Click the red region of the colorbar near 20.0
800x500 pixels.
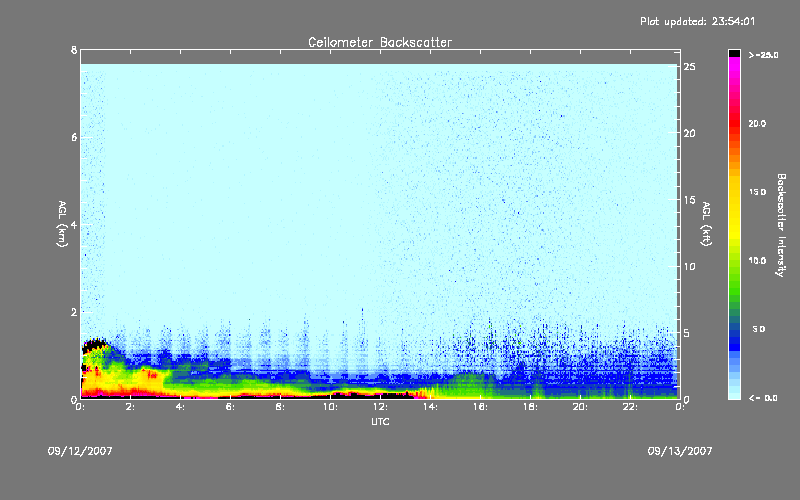pyautogui.click(x=734, y=125)
